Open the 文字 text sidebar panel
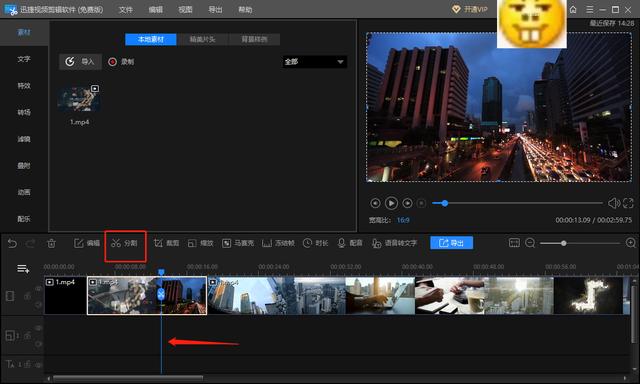This screenshot has height=384, width=640. click(x=24, y=59)
